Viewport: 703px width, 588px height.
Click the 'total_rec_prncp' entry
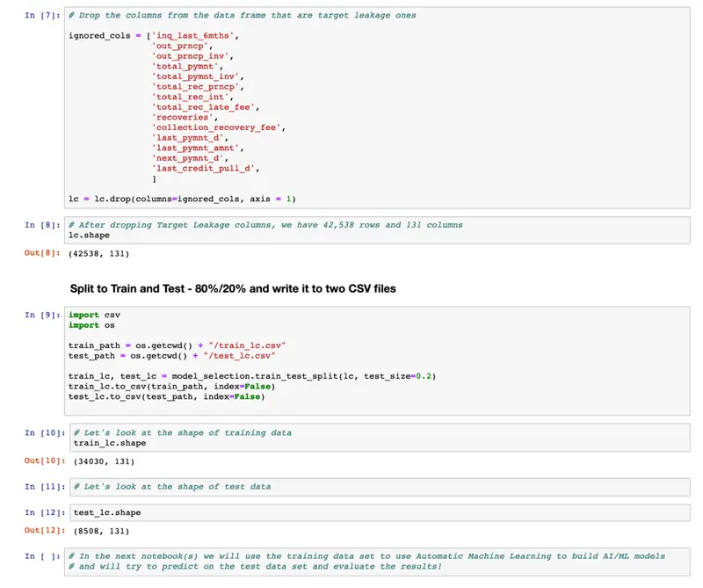(x=195, y=87)
